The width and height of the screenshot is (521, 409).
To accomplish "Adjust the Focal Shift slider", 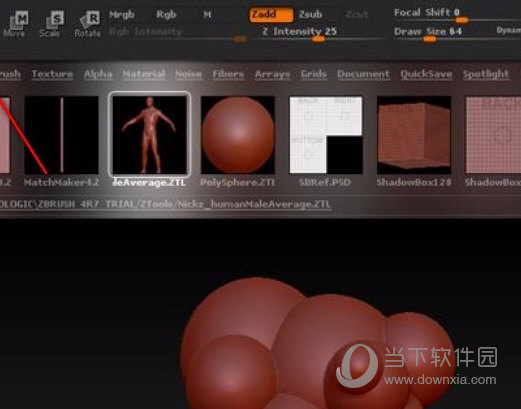I will coord(457,16).
